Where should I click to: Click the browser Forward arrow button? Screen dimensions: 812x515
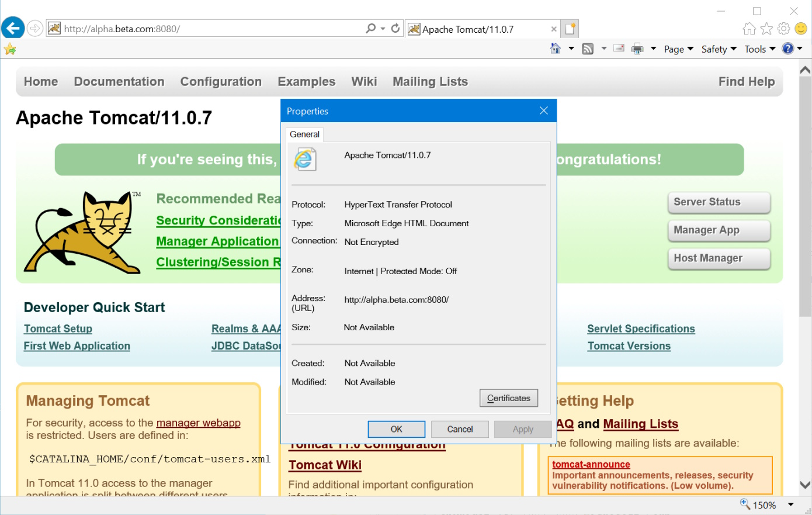point(35,28)
